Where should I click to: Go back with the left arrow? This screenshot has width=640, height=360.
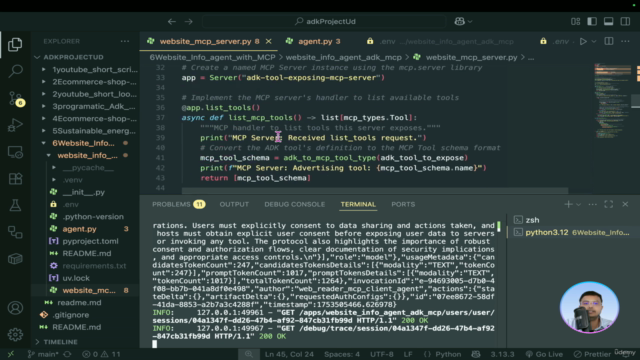(x=172, y=21)
